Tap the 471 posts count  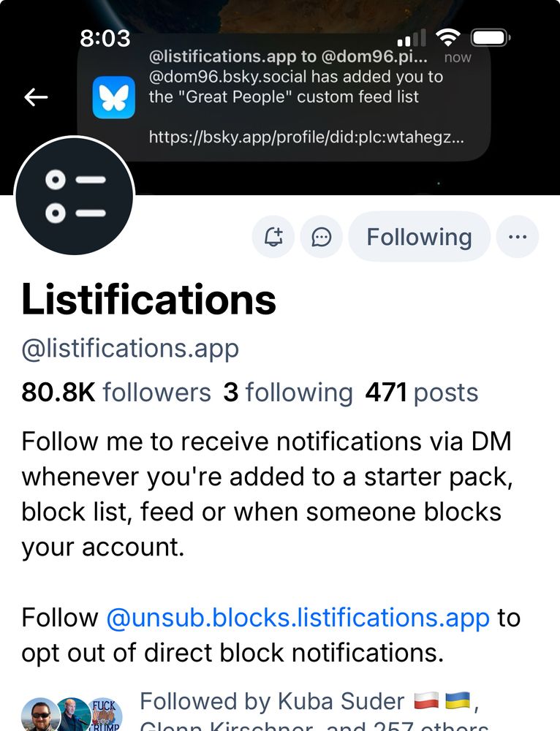point(421,393)
